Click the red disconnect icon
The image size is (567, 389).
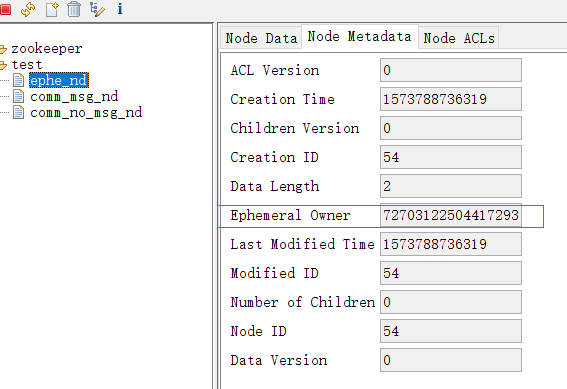5,9
